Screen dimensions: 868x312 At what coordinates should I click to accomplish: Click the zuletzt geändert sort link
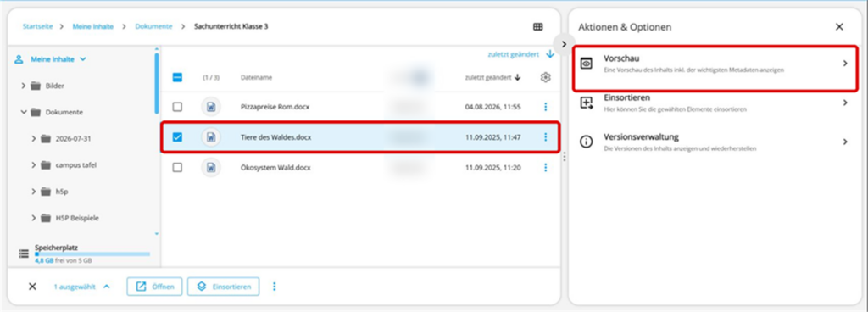[513, 54]
